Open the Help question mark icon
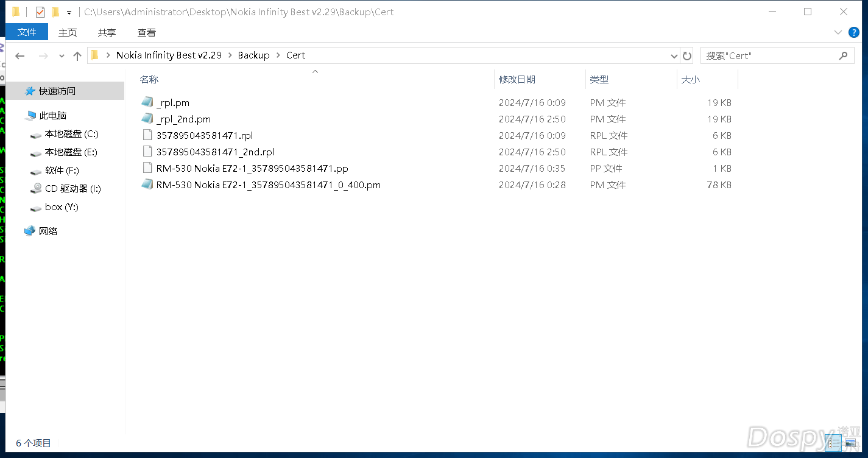 point(853,32)
